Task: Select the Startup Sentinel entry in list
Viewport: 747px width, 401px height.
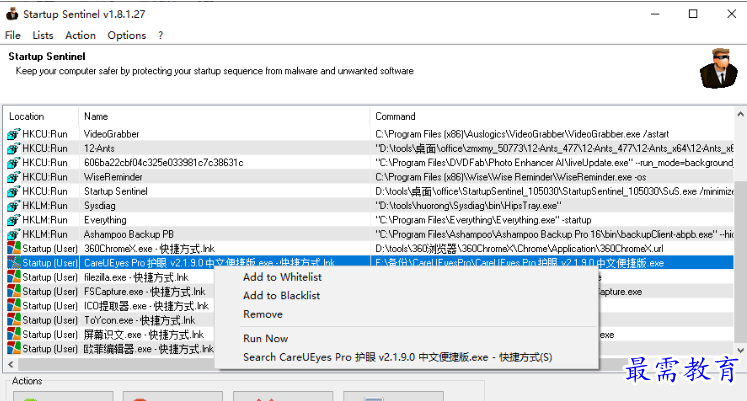Action: pos(116,191)
